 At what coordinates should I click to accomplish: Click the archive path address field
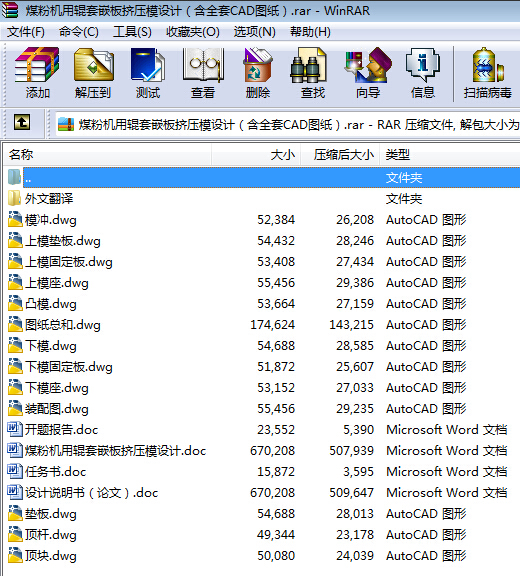[x=288, y=125]
